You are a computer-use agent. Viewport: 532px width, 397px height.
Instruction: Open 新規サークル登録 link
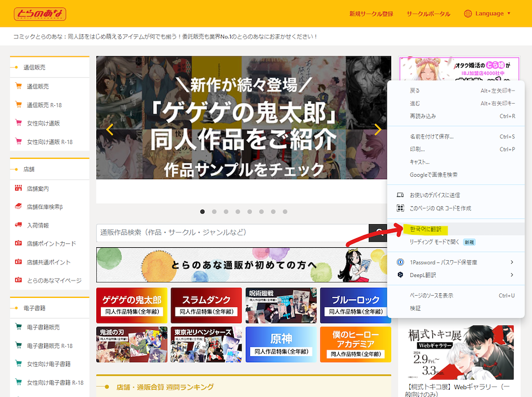371,14
